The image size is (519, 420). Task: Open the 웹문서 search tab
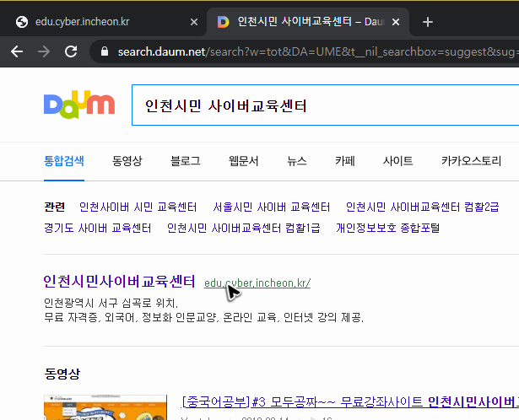click(x=244, y=161)
